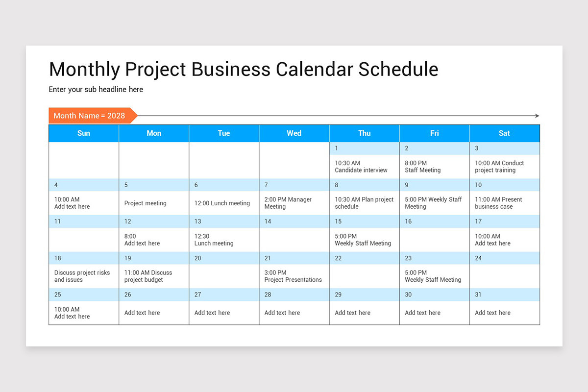
Task: Select the 2:00 PM Manager Meeting entry
Action: pyautogui.click(x=288, y=203)
